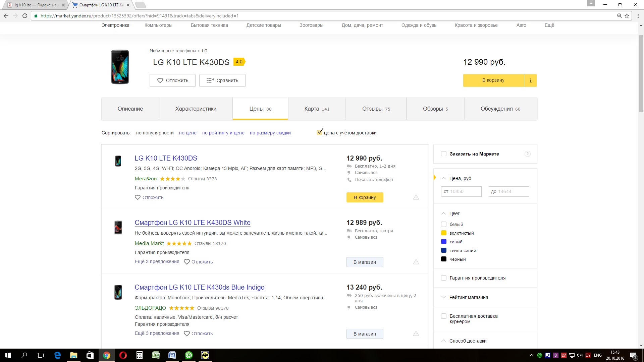Open Windows search icon in taskbar
The image size is (644, 362).
coord(24,355)
